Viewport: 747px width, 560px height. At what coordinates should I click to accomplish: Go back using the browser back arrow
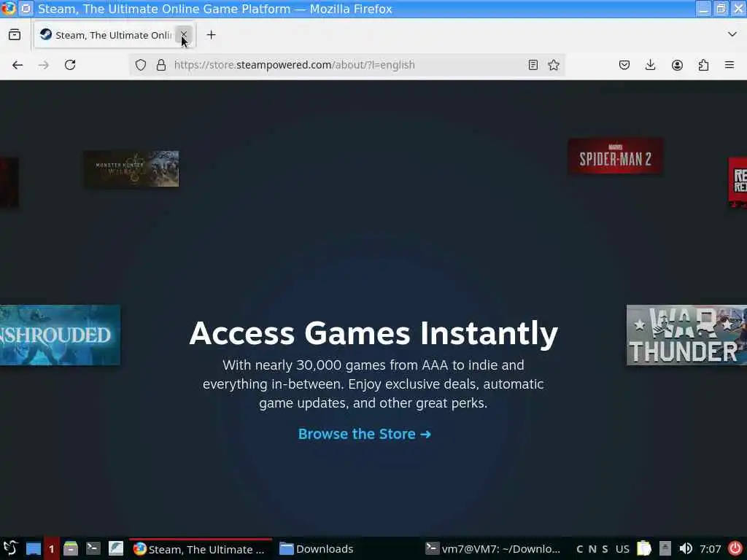tap(18, 65)
